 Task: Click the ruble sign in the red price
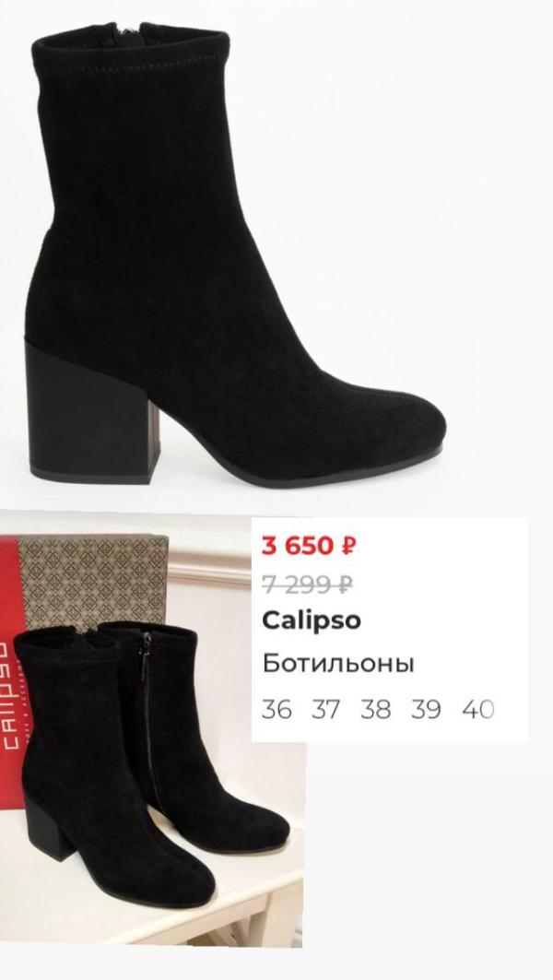pyautogui.click(x=348, y=546)
